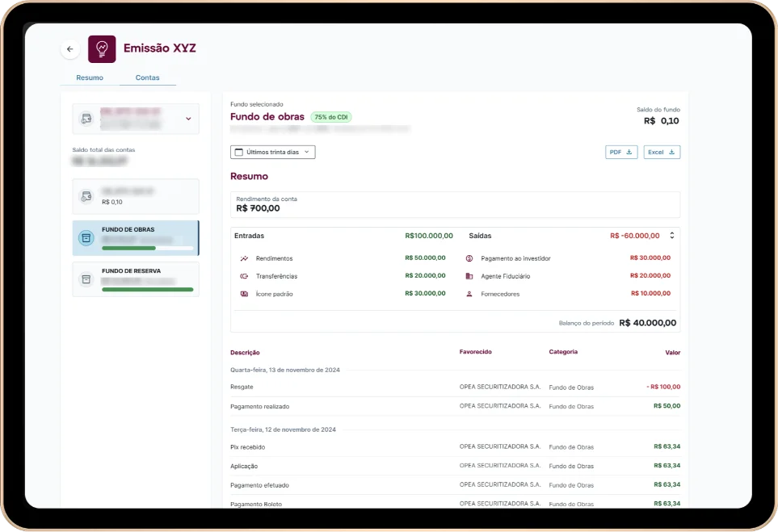This screenshot has width=778, height=532.
Task: Expand the account selector chevron
Action: pyautogui.click(x=188, y=119)
